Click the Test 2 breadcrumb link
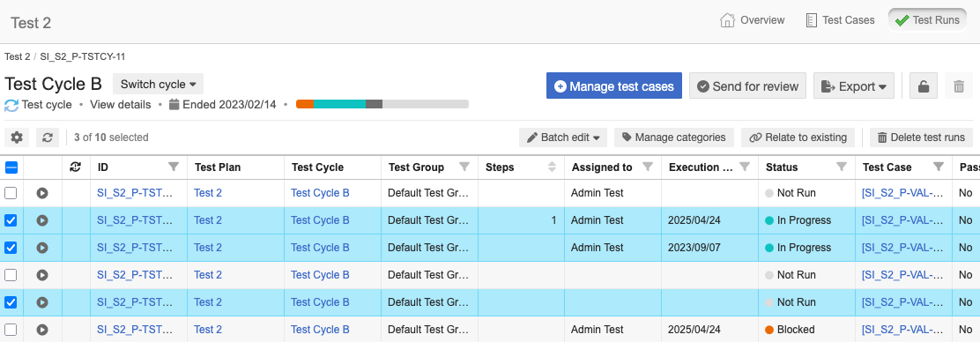The height and width of the screenshot is (342, 980). 17,56
